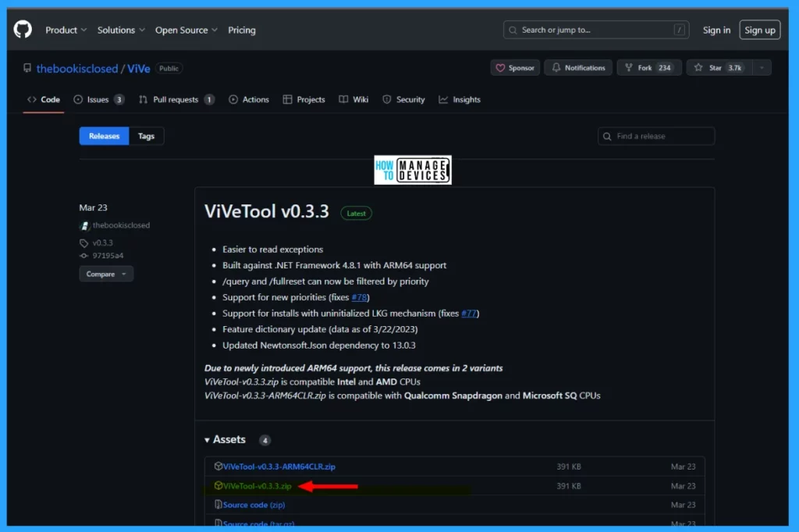Open the ViVe repository link
The height and width of the screenshot is (532, 799).
(139, 69)
